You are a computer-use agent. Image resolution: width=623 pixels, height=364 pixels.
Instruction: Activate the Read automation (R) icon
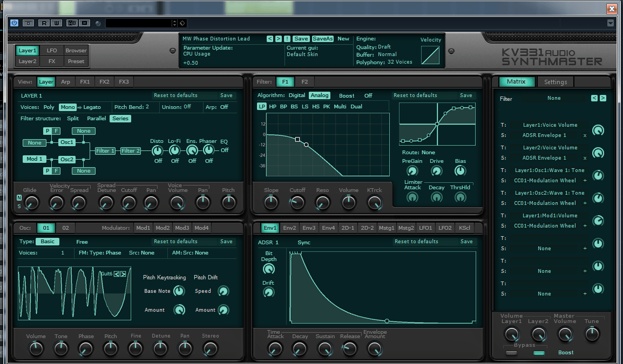44,23
